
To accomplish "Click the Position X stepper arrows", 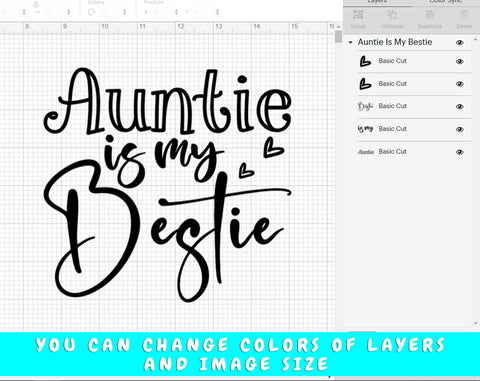I will click(x=176, y=12).
